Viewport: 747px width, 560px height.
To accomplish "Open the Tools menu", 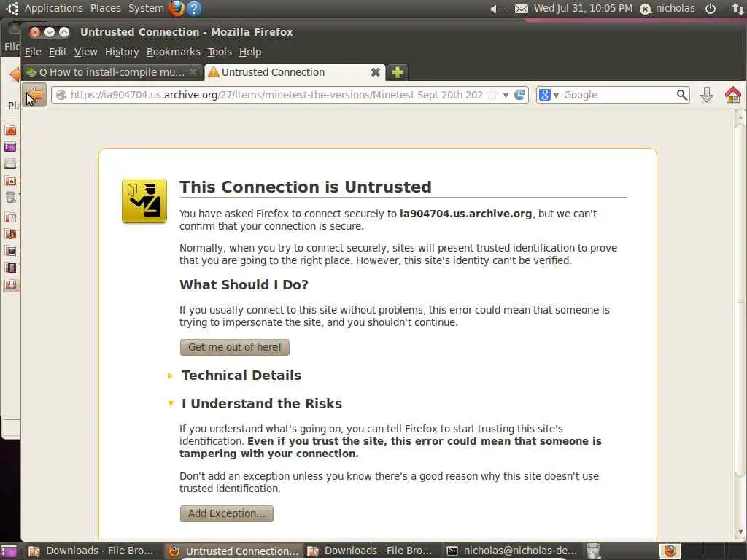I will 219,52.
